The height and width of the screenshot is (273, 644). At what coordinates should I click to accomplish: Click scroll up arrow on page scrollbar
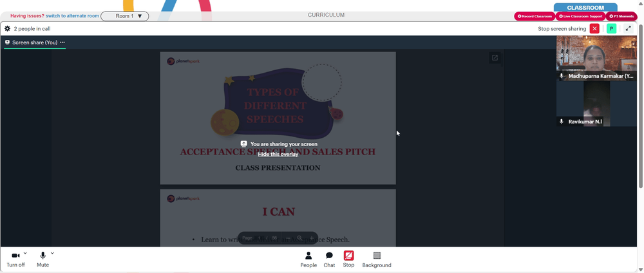coord(641,3)
